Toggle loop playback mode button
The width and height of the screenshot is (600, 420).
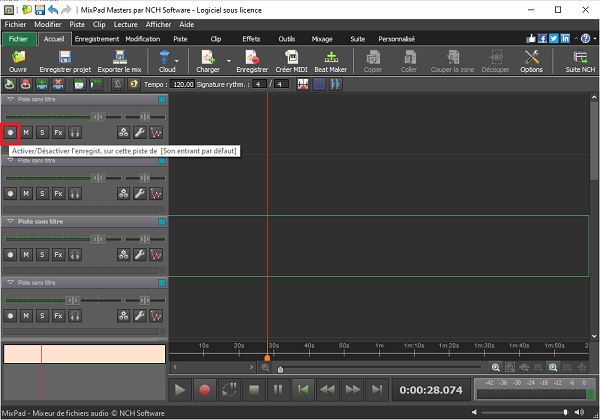(x=229, y=390)
